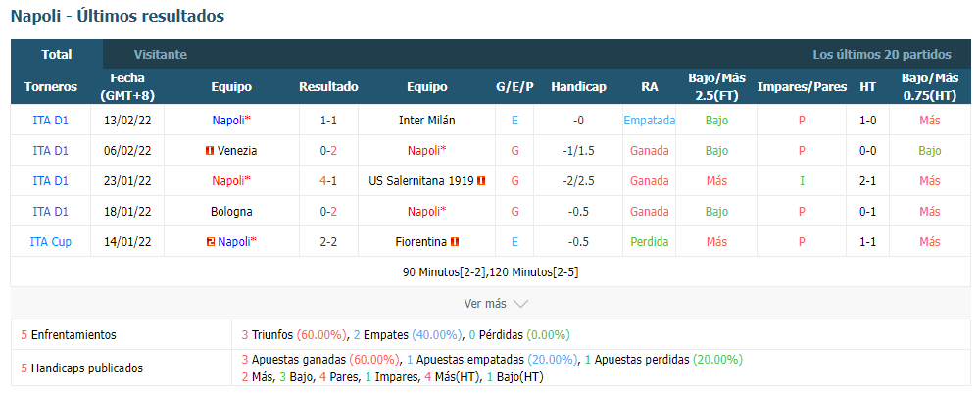The width and height of the screenshot is (980, 393).
Task: Click the Handicap column header
Action: [578, 87]
